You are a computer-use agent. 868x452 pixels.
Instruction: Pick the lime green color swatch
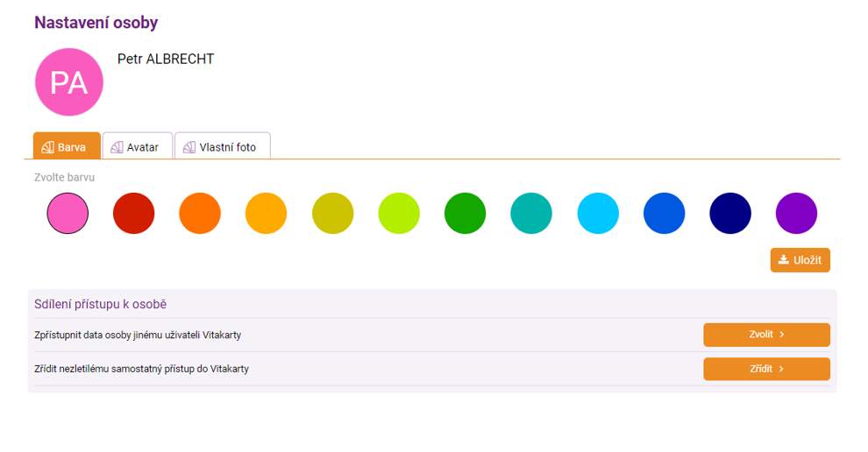(399, 214)
